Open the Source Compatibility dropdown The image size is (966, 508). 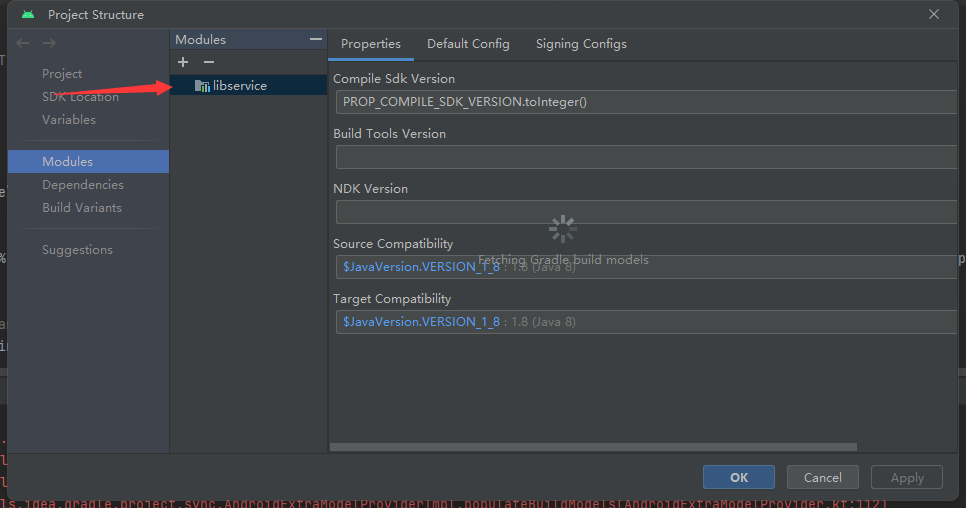[x=645, y=267]
